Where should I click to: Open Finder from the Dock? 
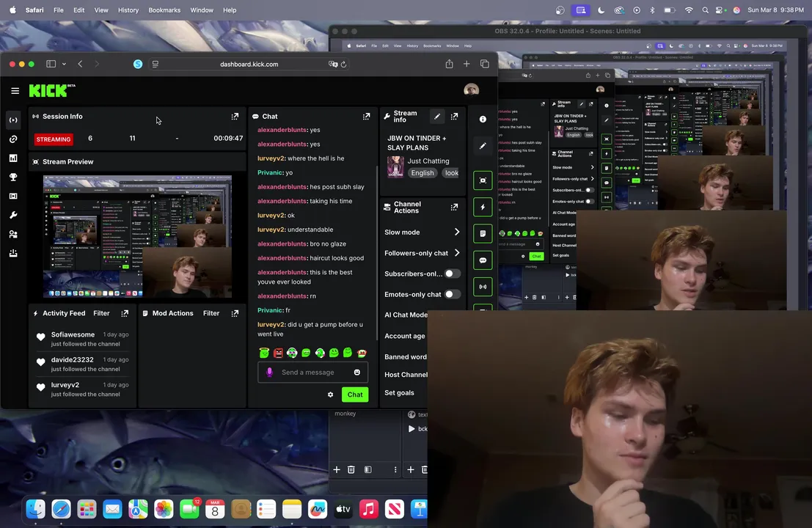coord(35,510)
